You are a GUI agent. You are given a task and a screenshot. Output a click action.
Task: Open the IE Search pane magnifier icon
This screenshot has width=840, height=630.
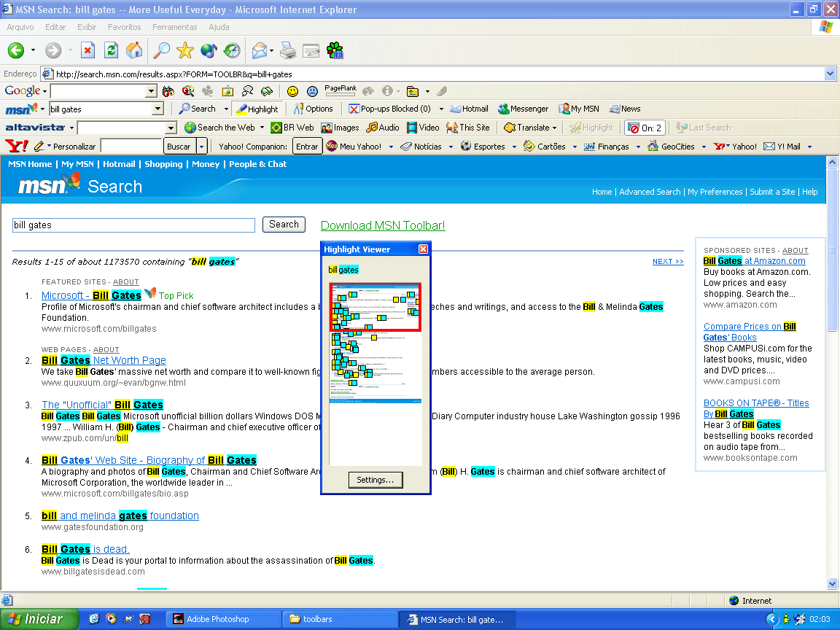tap(161, 50)
